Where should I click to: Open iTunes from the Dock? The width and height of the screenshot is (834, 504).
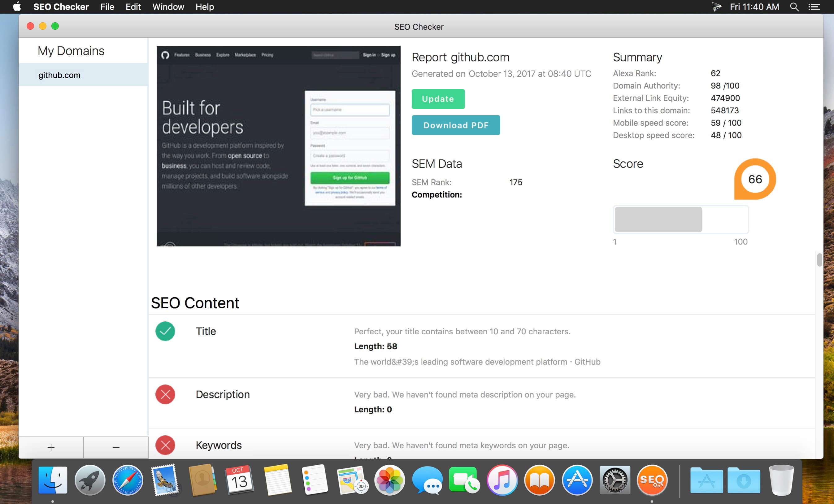(502, 480)
